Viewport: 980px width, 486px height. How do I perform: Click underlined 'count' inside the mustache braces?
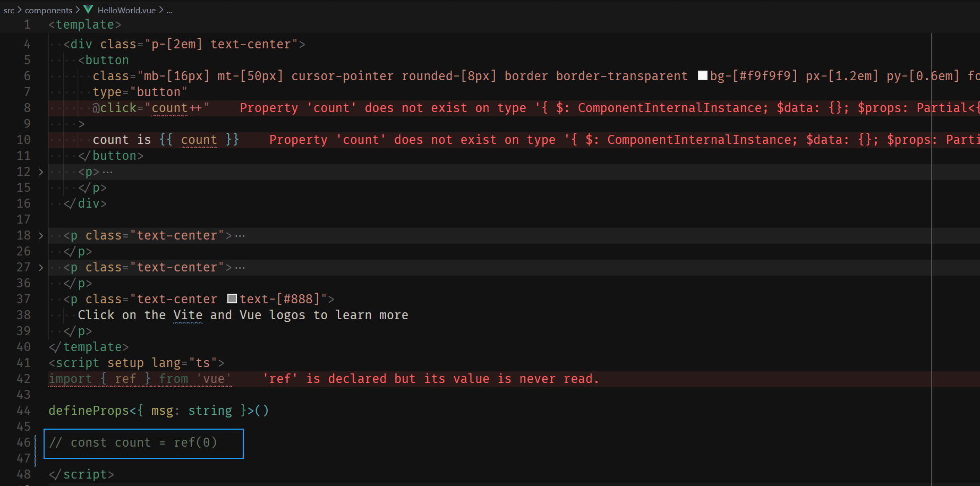tap(199, 140)
